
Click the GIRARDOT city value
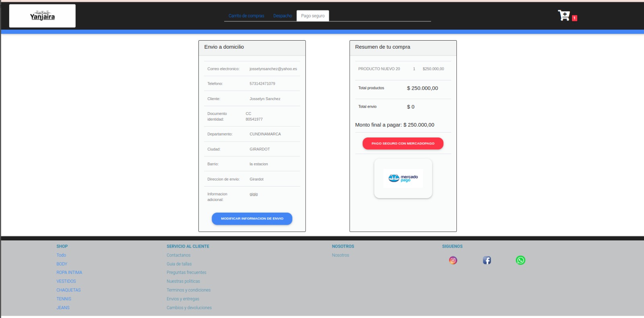260,149
